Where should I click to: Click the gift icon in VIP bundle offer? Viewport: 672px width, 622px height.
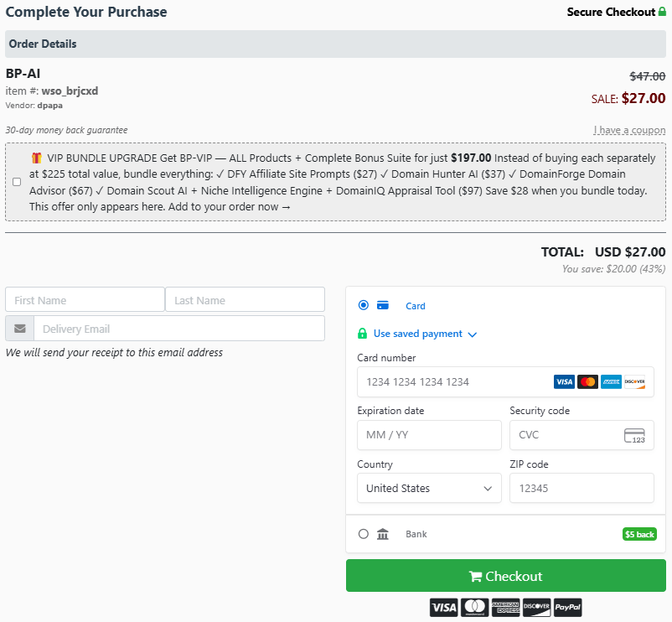point(36,158)
